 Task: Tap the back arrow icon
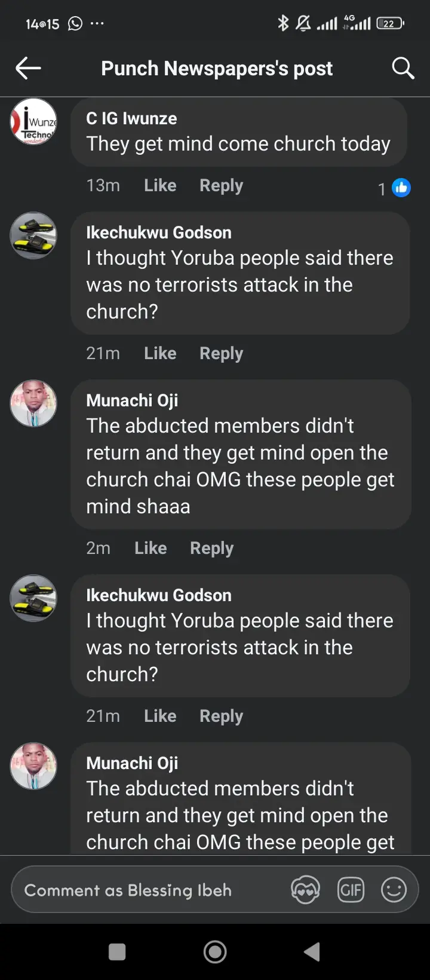point(28,68)
